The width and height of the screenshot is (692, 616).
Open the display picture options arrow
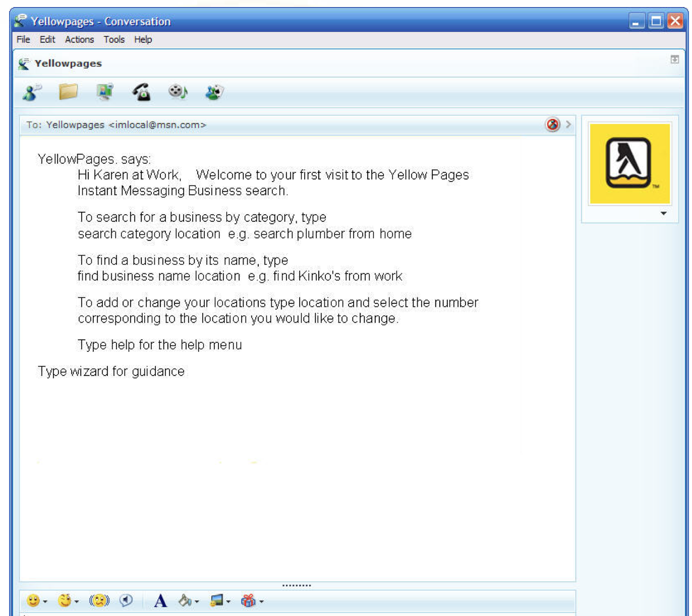pyautogui.click(x=664, y=214)
